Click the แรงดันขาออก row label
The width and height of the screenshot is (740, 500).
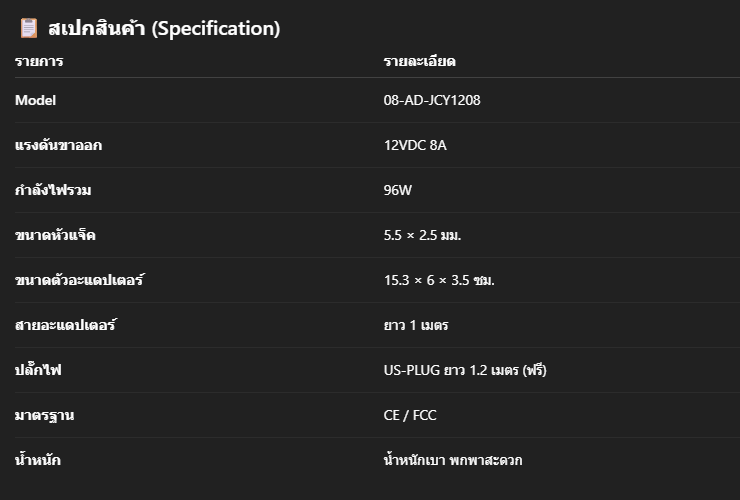(59, 145)
